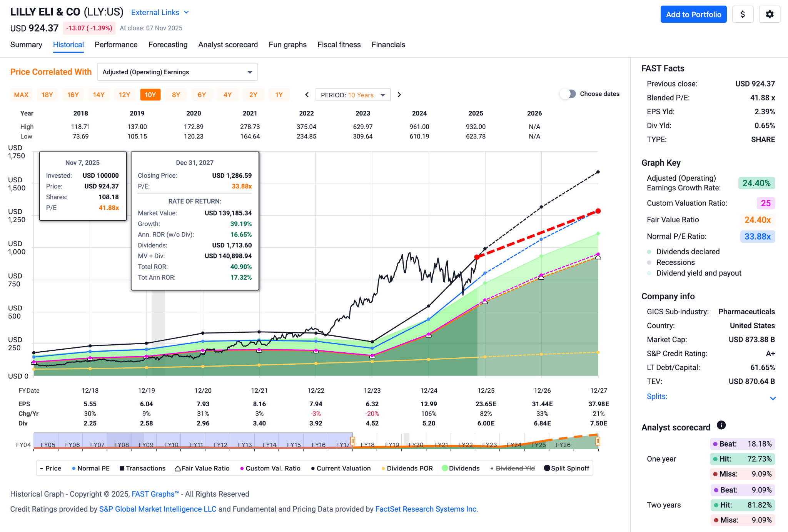Image resolution: width=788 pixels, height=532 pixels.
Task: Click the settings gear icon
Action: [769, 15]
